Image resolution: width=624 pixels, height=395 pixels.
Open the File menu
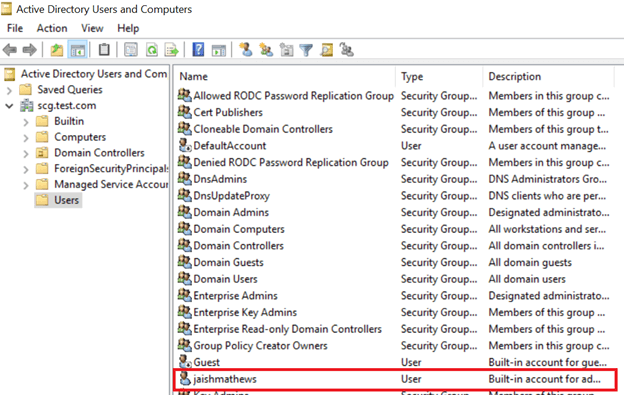[15, 28]
